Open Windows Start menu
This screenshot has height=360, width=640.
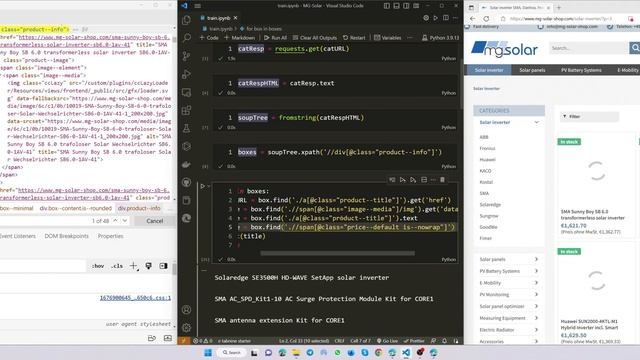(208, 353)
